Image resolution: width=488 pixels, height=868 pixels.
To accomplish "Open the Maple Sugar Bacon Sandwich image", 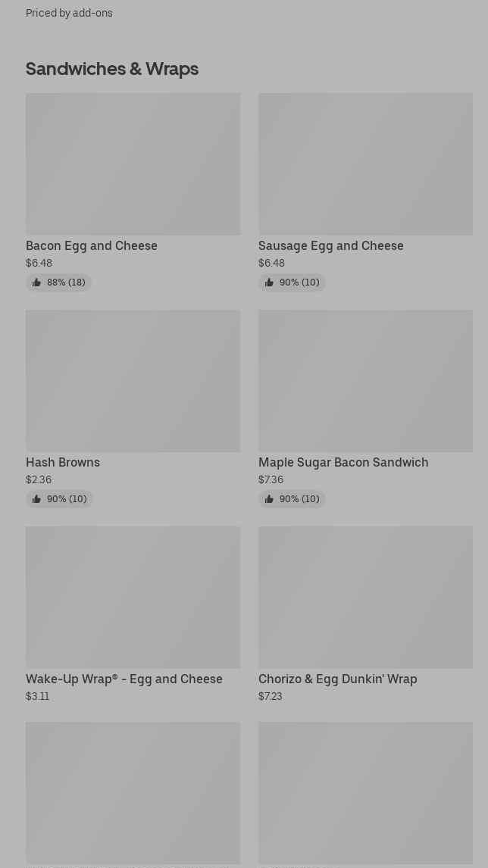I will [365, 380].
